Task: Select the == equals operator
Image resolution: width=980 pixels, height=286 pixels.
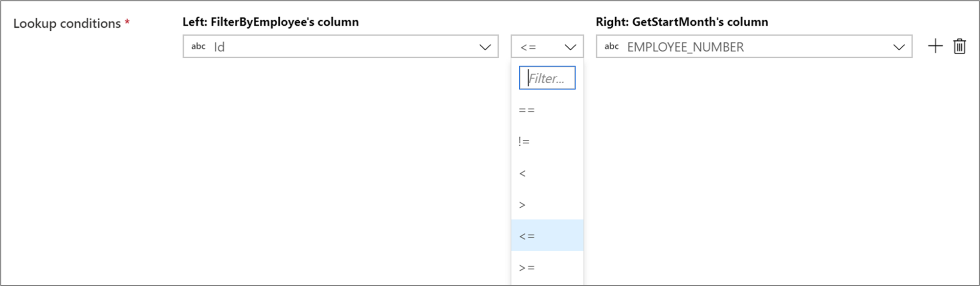Action: tap(527, 110)
